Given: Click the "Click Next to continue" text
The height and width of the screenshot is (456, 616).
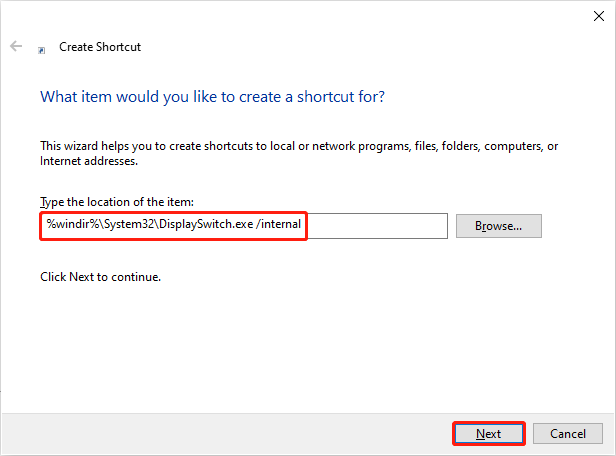Looking at the screenshot, I should (100, 276).
